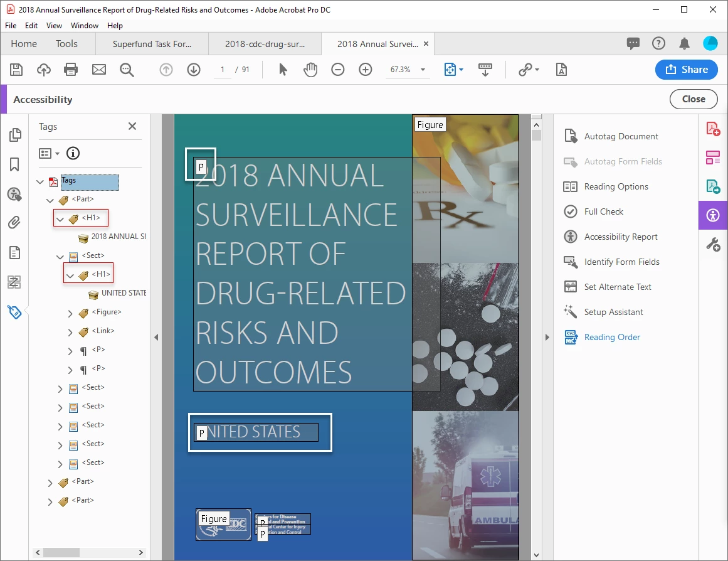The image size is (728, 561).
Task: Switch to the 2018-cdc-drug-sur... tab
Action: point(265,44)
